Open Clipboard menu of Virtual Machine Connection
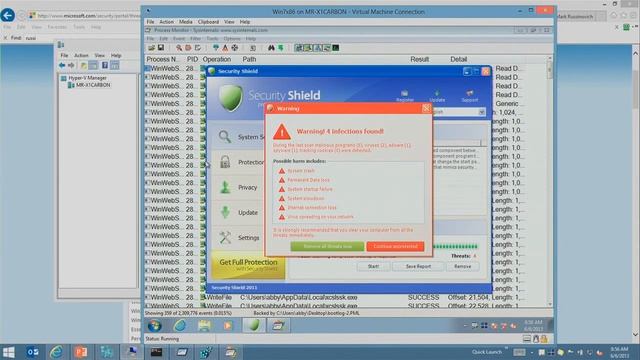 point(208,22)
